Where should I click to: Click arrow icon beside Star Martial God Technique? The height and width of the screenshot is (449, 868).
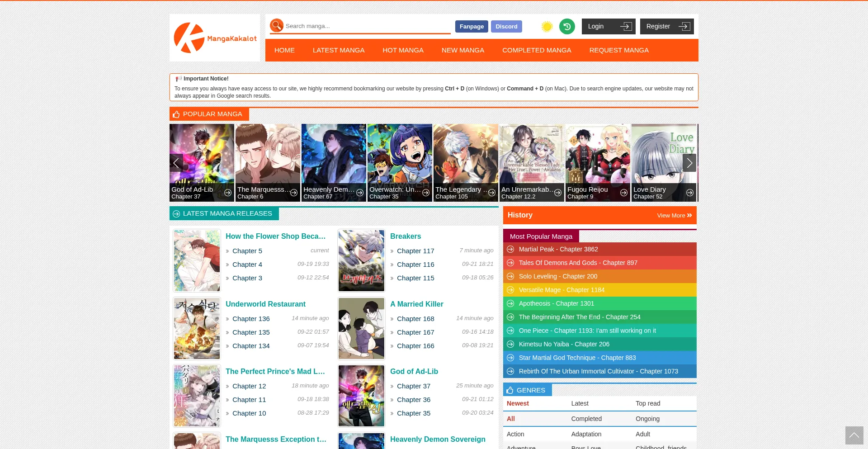click(x=510, y=358)
